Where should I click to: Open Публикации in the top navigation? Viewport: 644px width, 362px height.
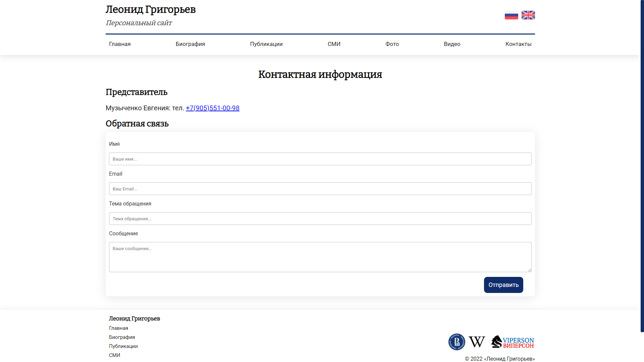click(266, 44)
